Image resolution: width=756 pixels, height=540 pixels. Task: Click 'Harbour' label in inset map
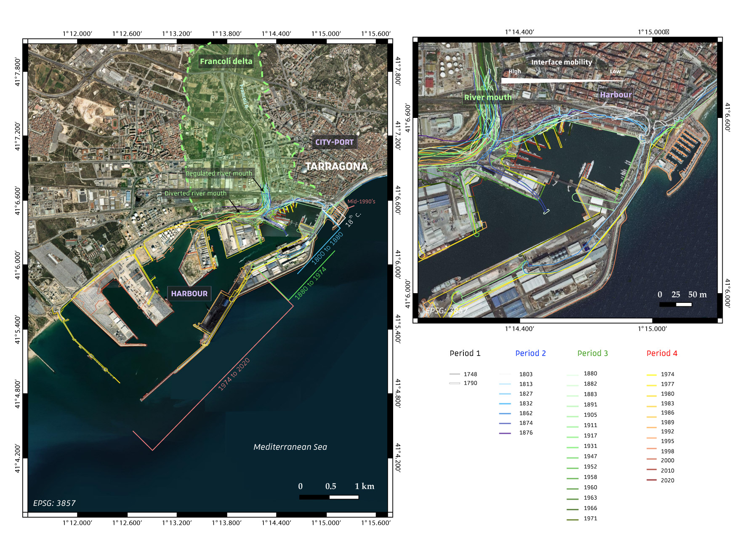click(x=616, y=95)
